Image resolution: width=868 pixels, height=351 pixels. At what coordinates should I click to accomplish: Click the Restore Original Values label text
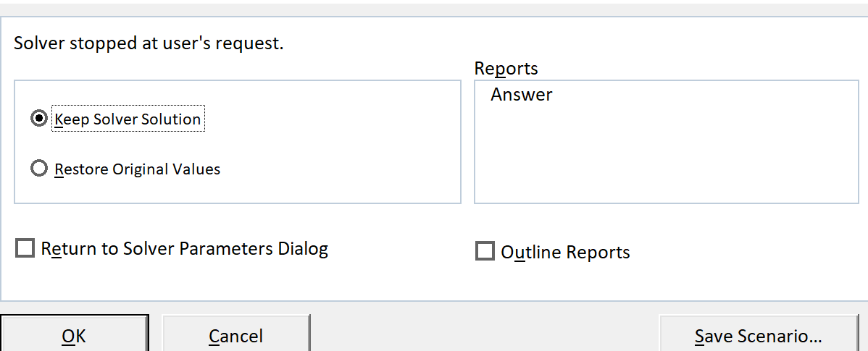(138, 169)
